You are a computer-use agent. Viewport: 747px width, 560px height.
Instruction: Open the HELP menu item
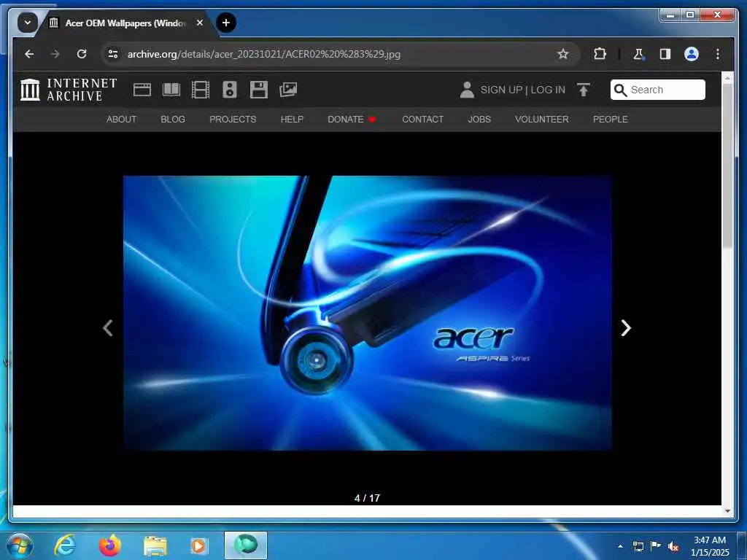[x=292, y=120]
